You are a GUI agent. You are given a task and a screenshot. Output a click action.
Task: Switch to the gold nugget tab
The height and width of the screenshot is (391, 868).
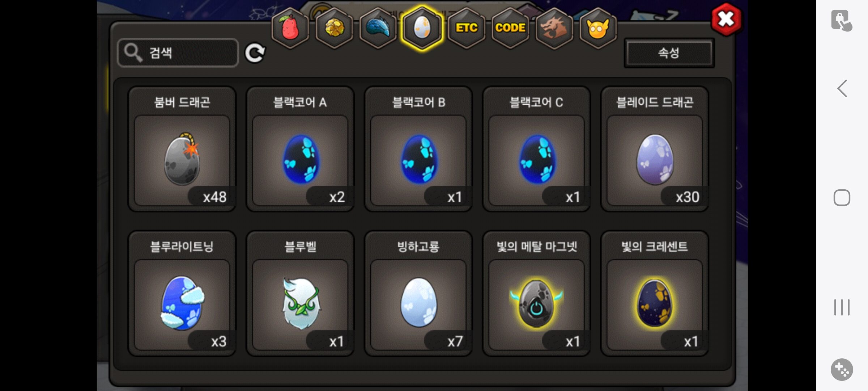[x=335, y=28]
